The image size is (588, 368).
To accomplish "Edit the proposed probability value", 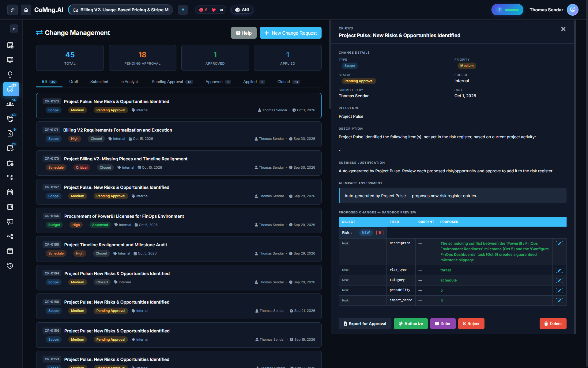I will click(560, 290).
